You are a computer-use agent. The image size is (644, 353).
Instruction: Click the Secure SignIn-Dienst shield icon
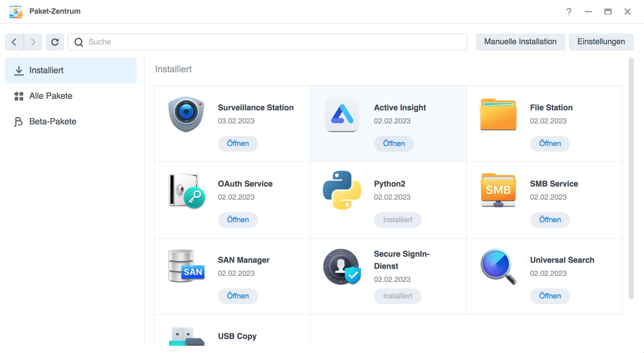pos(342,267)
